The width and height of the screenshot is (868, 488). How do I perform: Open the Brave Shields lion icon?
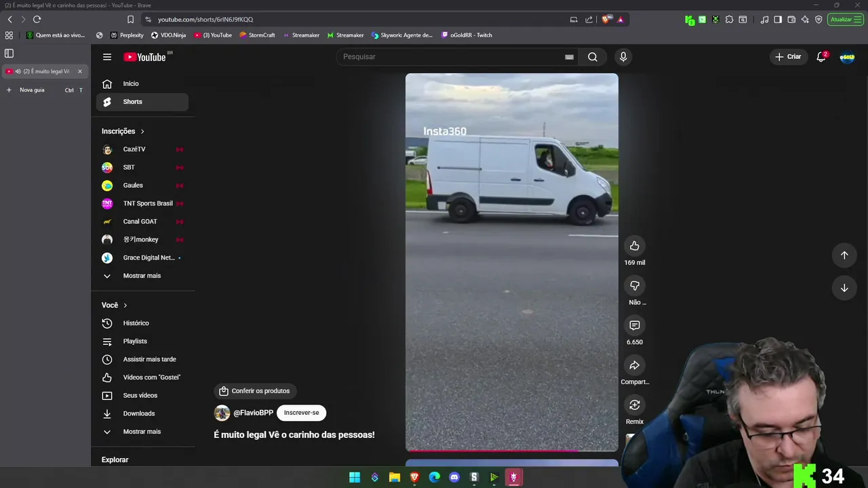tap(606, 20)
